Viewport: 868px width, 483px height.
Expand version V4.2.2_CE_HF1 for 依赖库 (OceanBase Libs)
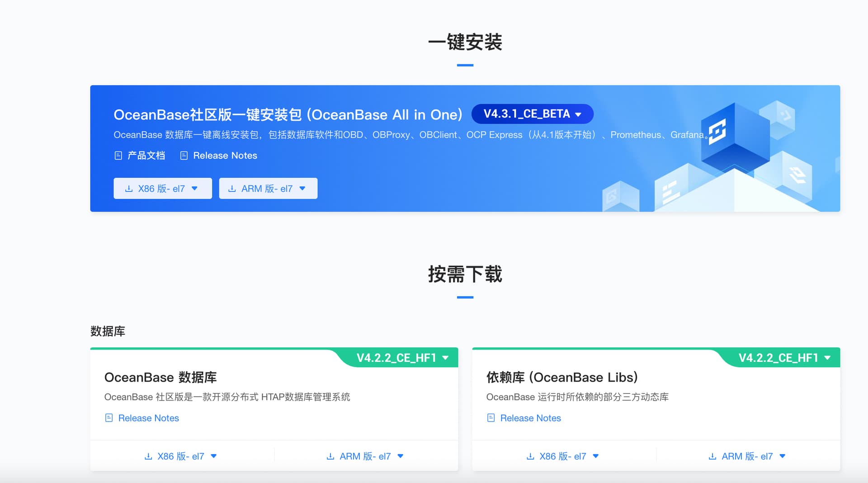pos(784,358)
